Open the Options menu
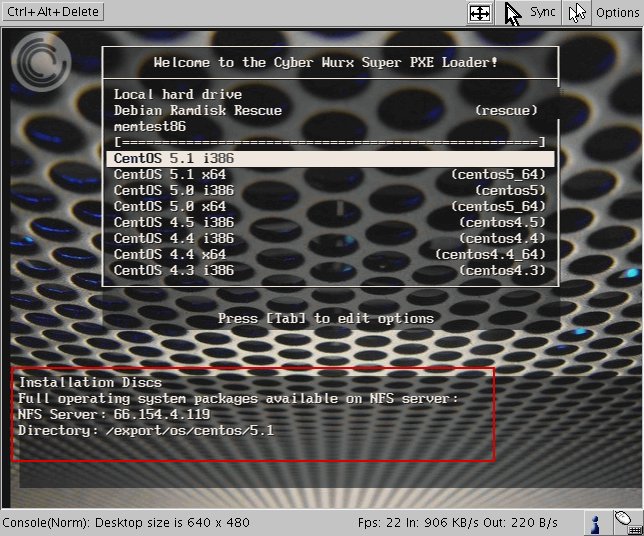 click(x=617, y=13)
